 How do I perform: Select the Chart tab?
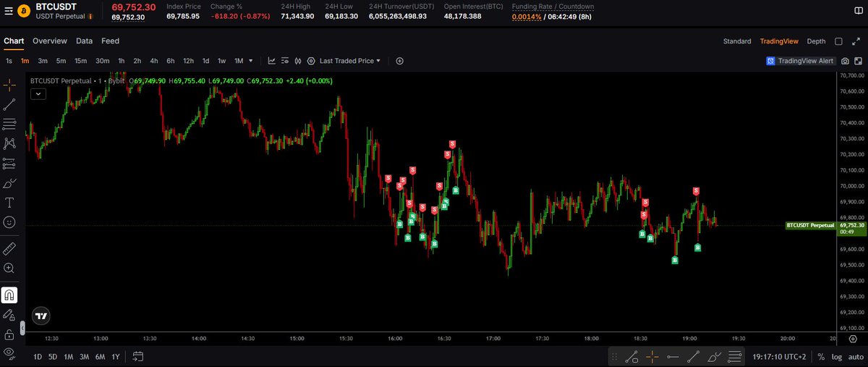pyautogui.click(x=14, y=41)
